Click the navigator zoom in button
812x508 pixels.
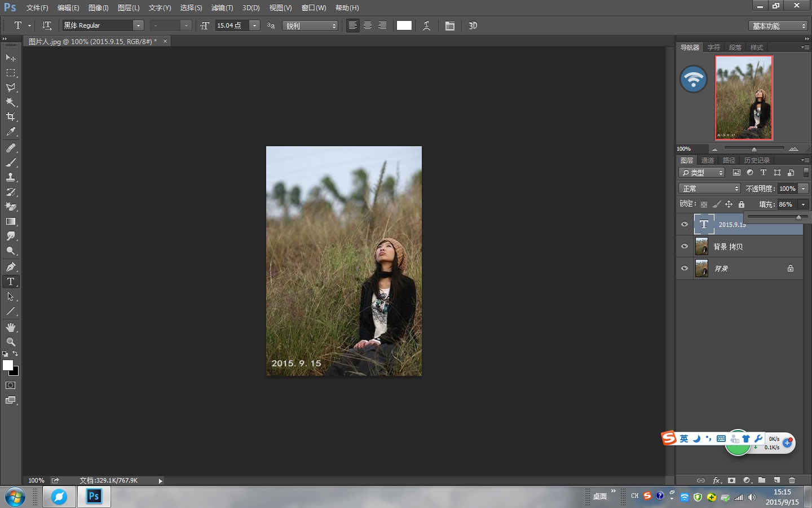(793, 149)
